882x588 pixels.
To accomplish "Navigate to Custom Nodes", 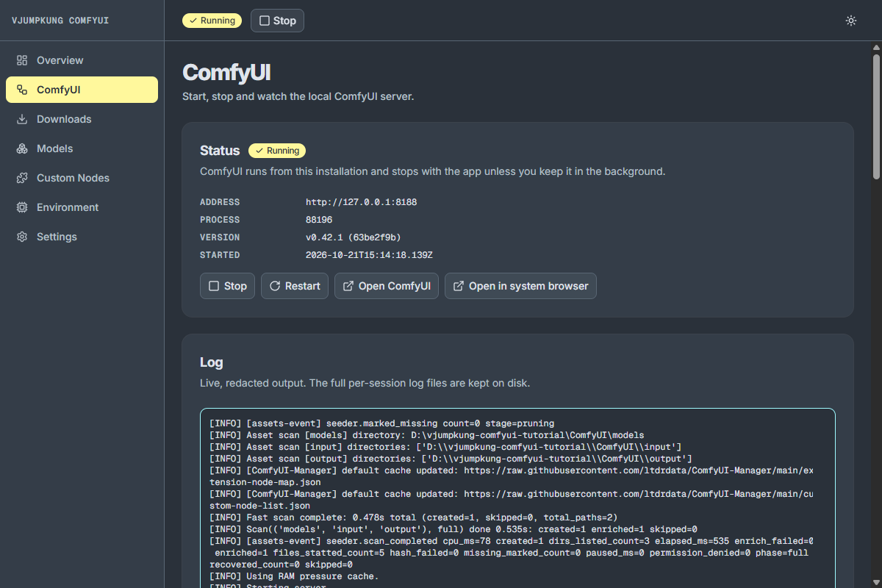I will click(x=82, y=178).
